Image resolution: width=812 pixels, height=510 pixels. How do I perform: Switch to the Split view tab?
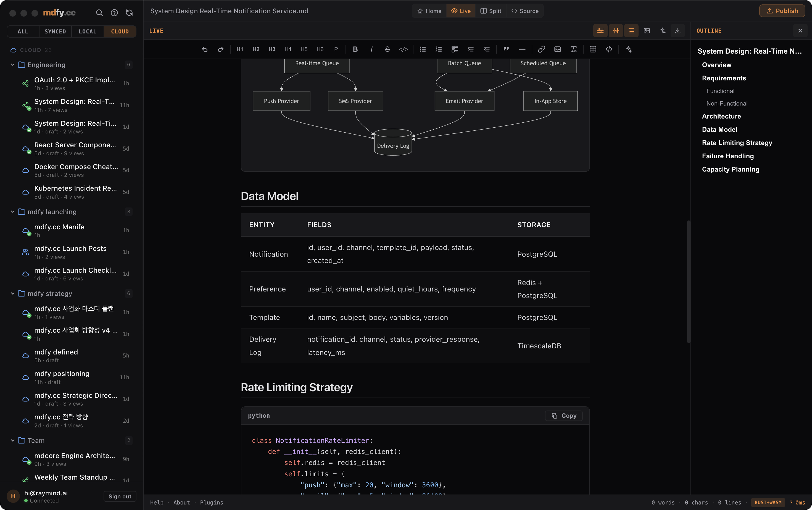pos(491,11)
